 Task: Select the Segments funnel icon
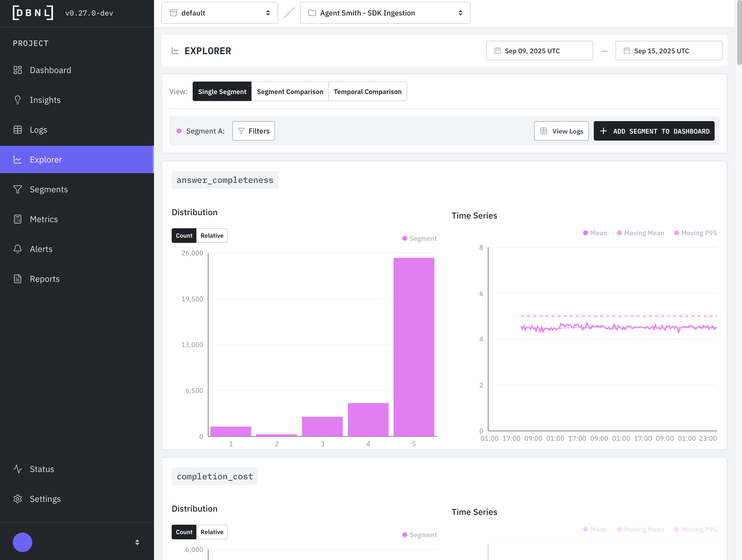[17, 190]
